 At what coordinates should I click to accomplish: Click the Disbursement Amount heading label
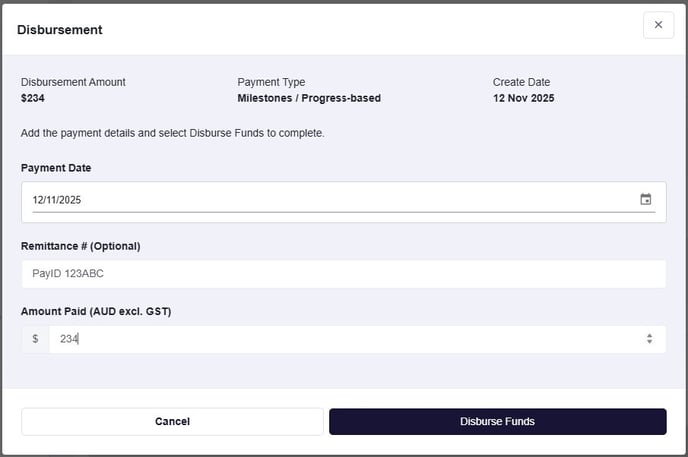[73, 82]
